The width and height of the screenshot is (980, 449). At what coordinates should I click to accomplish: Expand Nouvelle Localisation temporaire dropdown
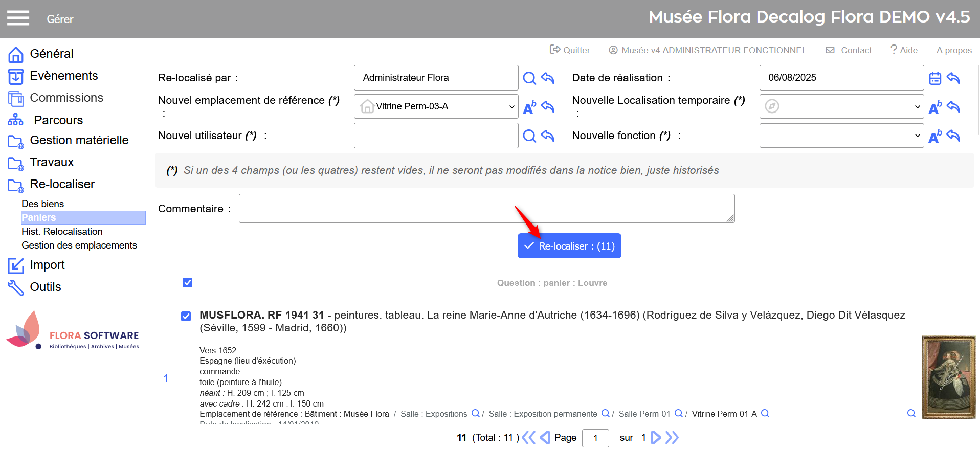click(x=841, y=106)
